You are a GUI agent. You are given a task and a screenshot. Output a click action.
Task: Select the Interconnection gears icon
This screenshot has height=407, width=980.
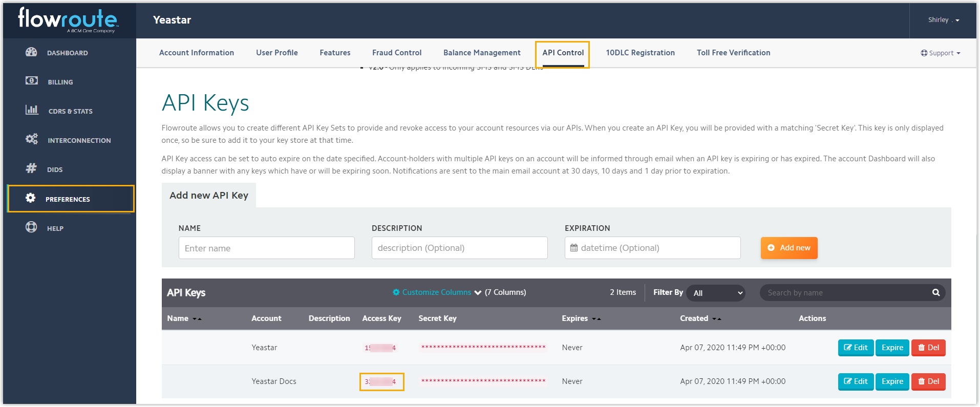click(x=32, y=139)
